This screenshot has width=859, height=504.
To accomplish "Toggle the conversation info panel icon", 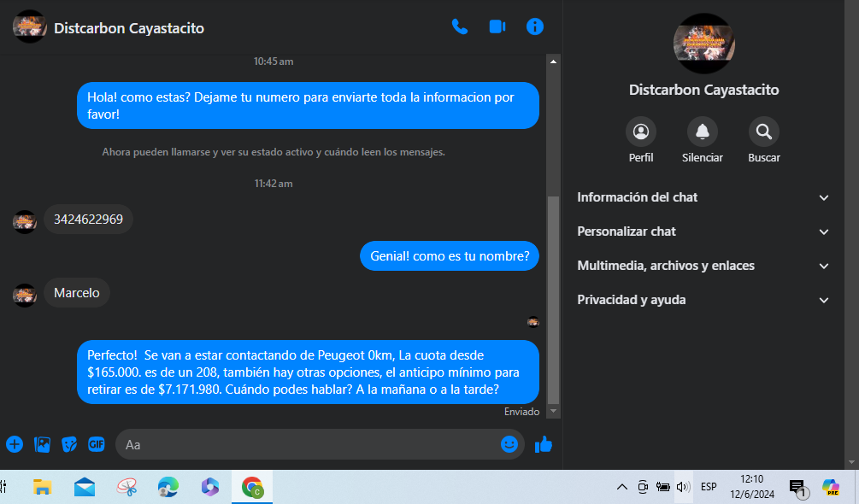I will [535, 26].
